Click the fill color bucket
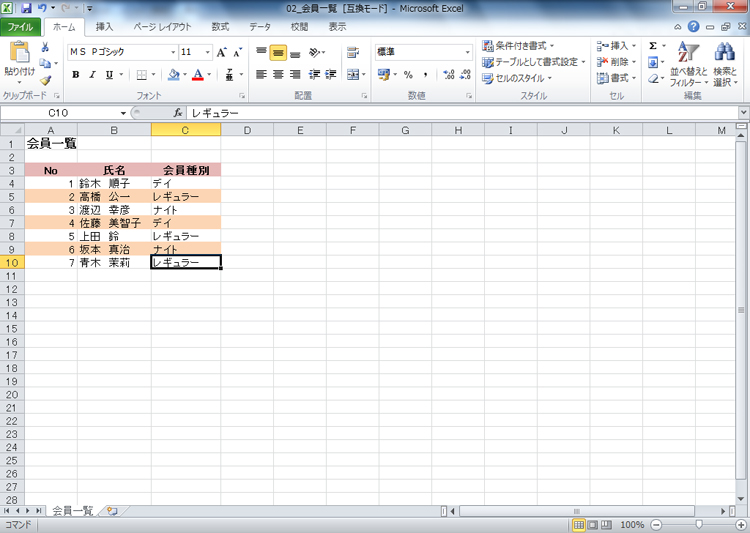 (174, 75)
